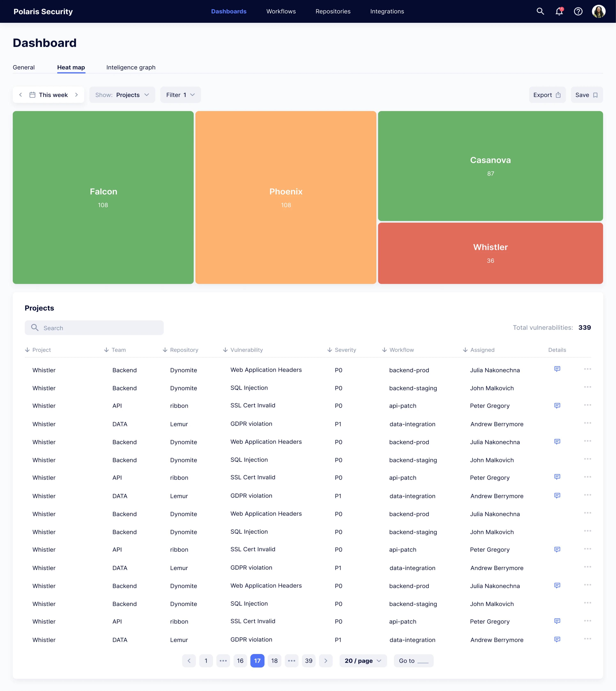616x691 pixels.
Task: Open comment icon on last Andrew Berrymore row
Action: (557, 639)
